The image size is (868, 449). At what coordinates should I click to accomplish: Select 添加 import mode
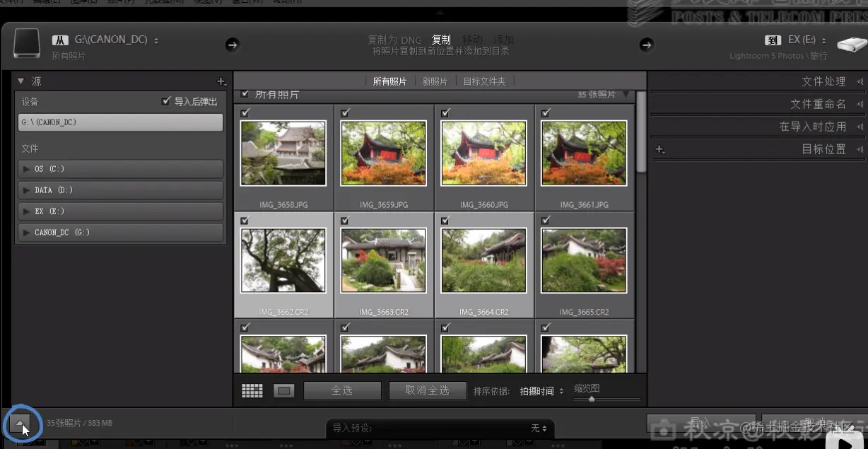point(503,40)
